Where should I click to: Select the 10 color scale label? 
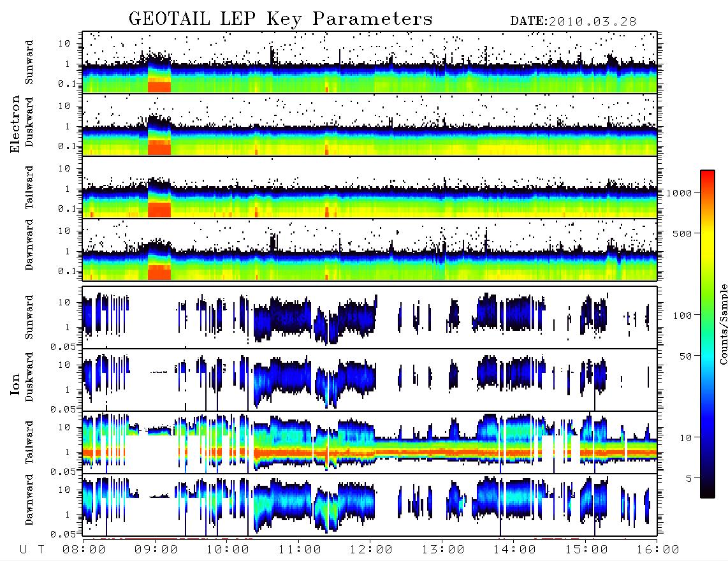coord(686,437)
